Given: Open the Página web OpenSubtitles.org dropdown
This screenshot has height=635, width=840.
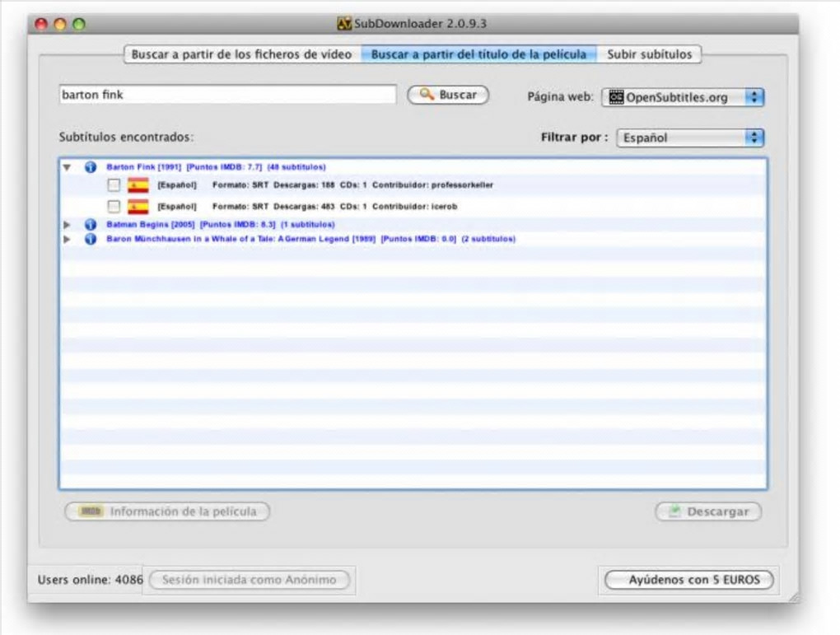Looking at the screenshot, I should click(x=683, y=97).
